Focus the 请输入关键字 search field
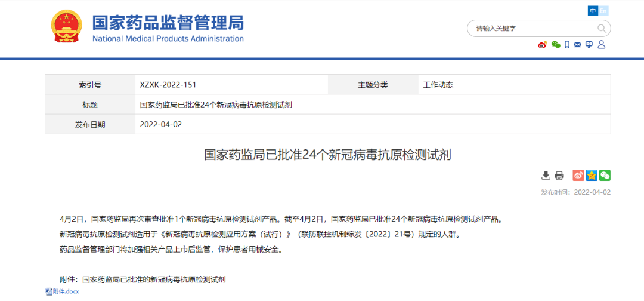This screenshot has width=644, height=301. 531,29
